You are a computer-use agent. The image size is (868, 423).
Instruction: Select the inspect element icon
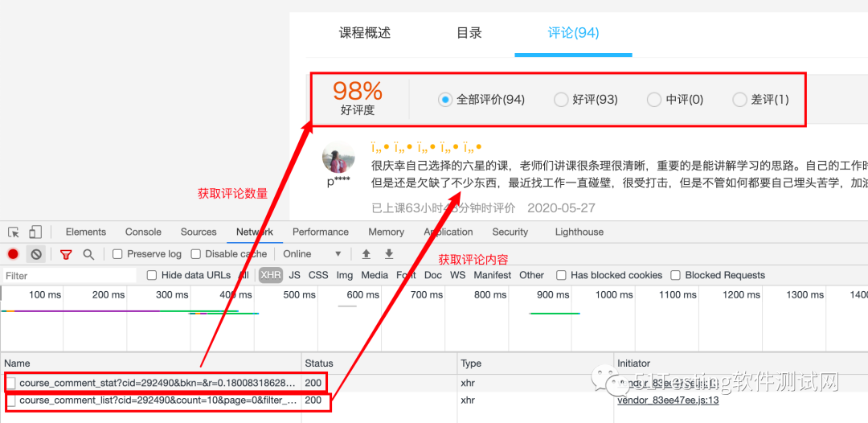[x=14, y=232]
